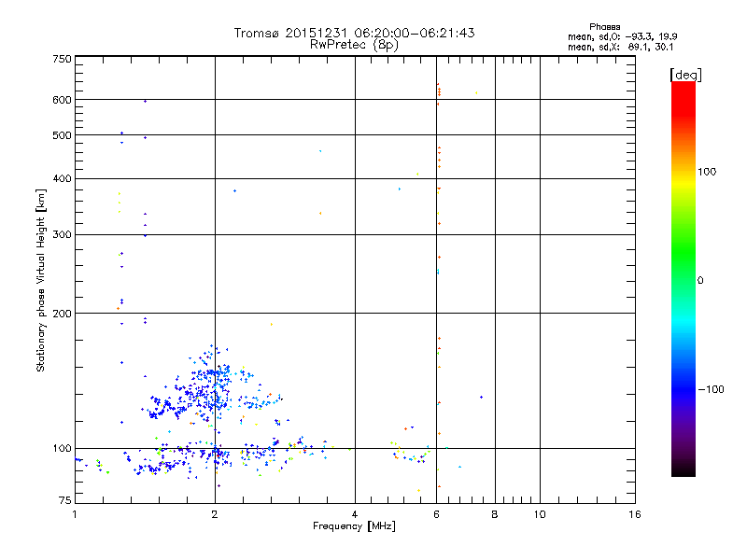Click the x-axis tick label '16'

point(635,514)
